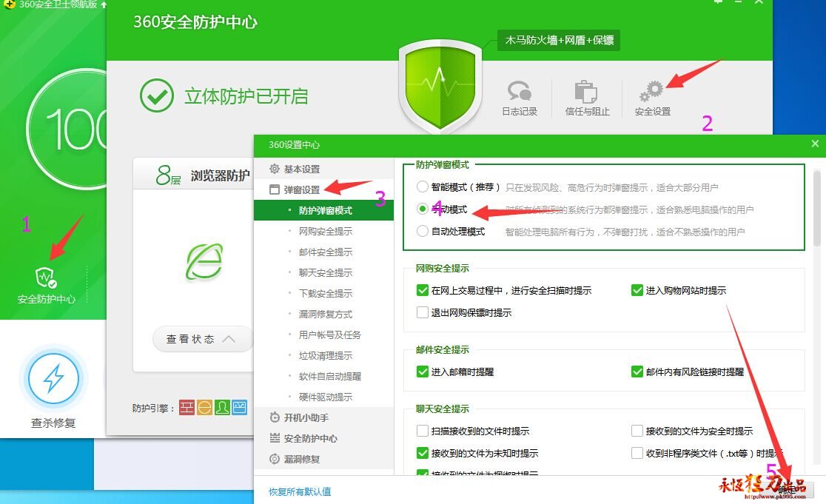Click the 360设置中心 dialog title

(x=294, y=145)
